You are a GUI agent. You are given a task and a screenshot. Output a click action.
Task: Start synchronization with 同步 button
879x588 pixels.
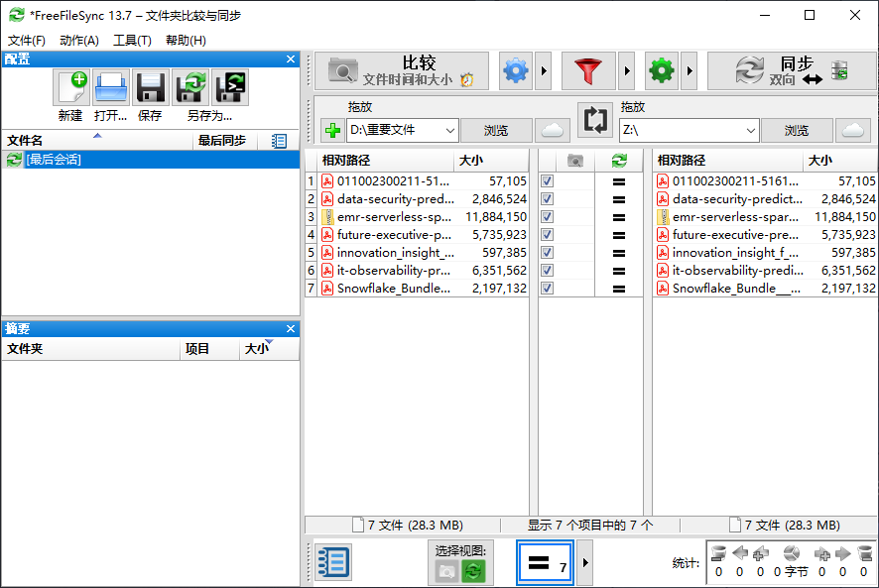(x=792, y=71)
